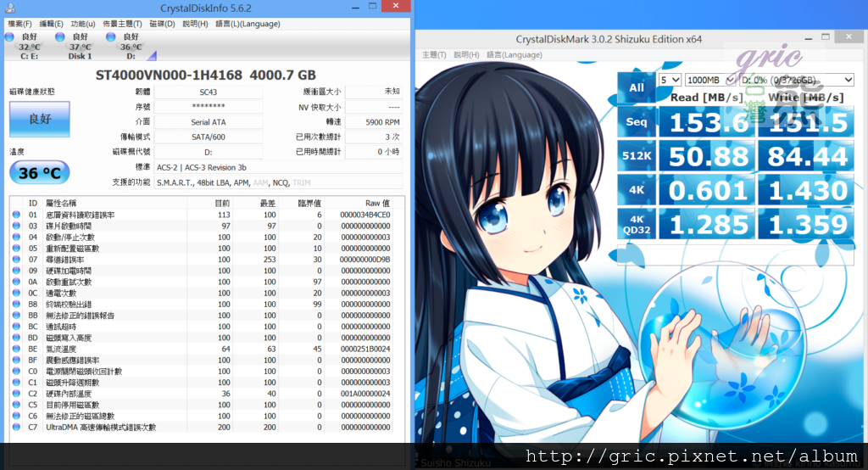Click Seq write result 151.5
Screen dimensions: 868x470
click(x=805, y=122)
